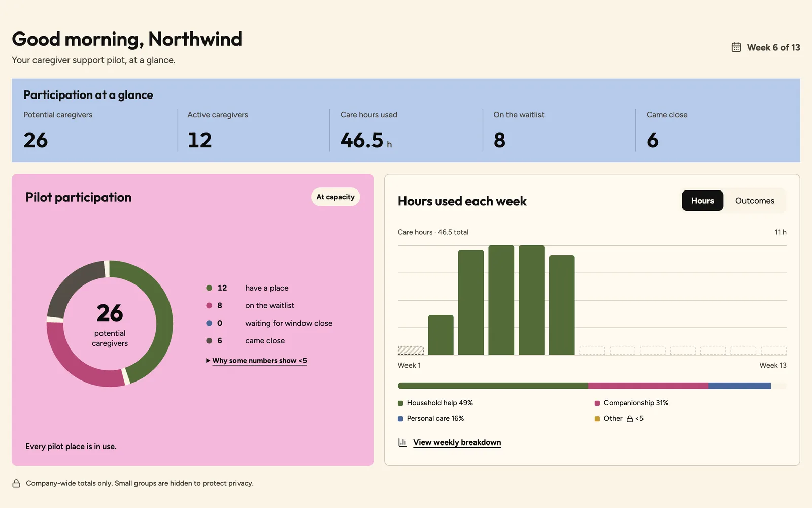Click the waiting for window close legend text
Image resolution: width=812 pixels, height=508 pixels.
click(289, 323)
